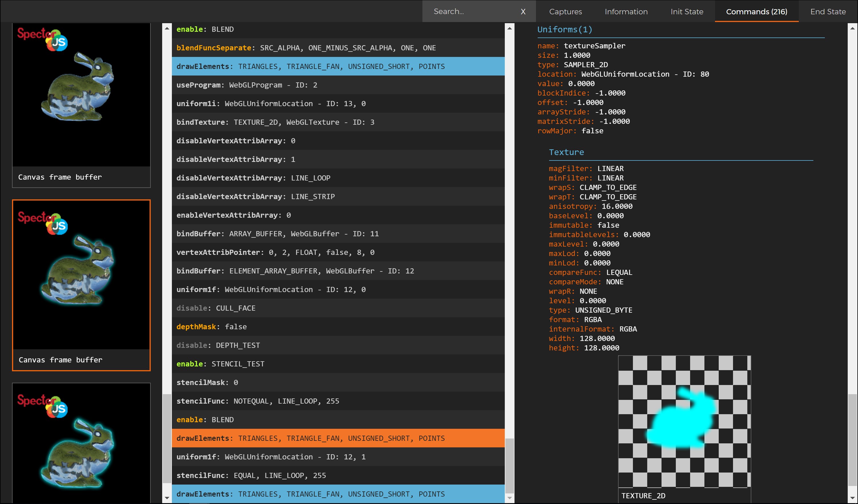Click the minFilter: LINEAR line
Image resolution: width=858 pixels, height=504 pixels.
coord(586,178)
